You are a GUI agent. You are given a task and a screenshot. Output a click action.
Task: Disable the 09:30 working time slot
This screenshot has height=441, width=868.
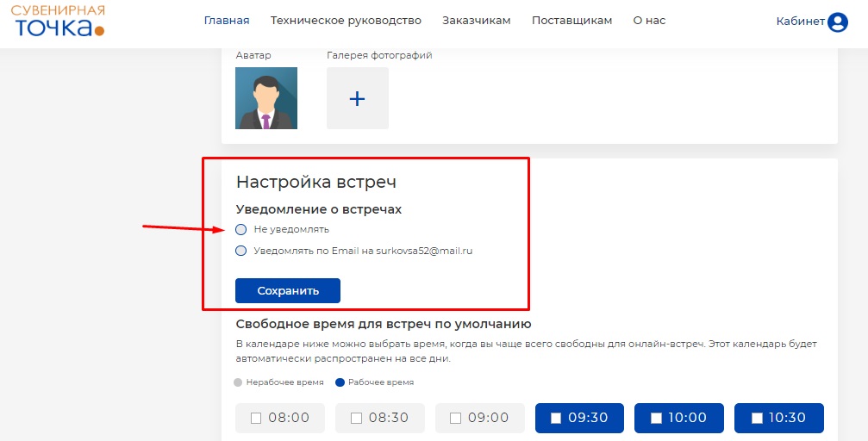click(x=556, y=419)
